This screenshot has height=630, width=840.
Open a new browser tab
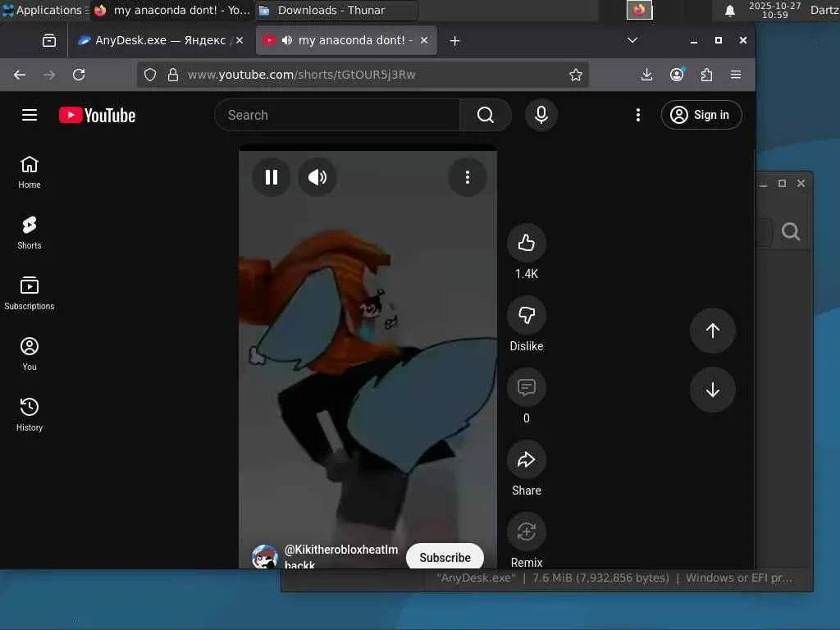(x=454, y=41)
